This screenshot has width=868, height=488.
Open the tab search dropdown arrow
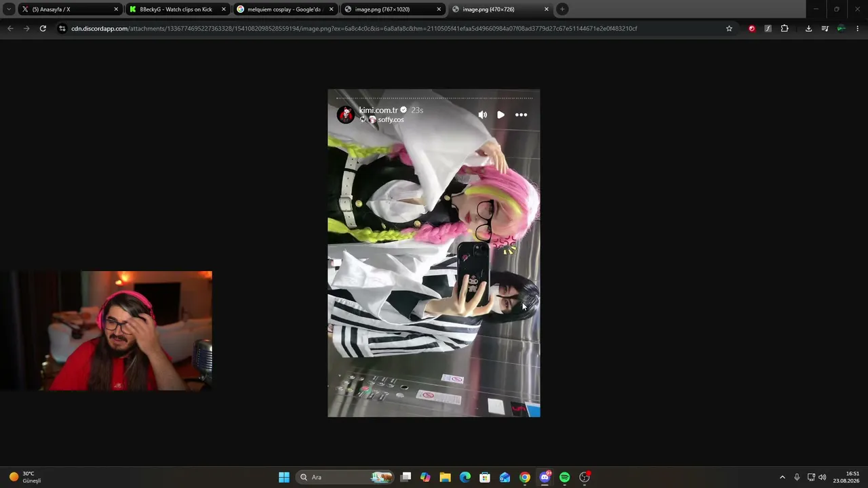tap(9, 9)
